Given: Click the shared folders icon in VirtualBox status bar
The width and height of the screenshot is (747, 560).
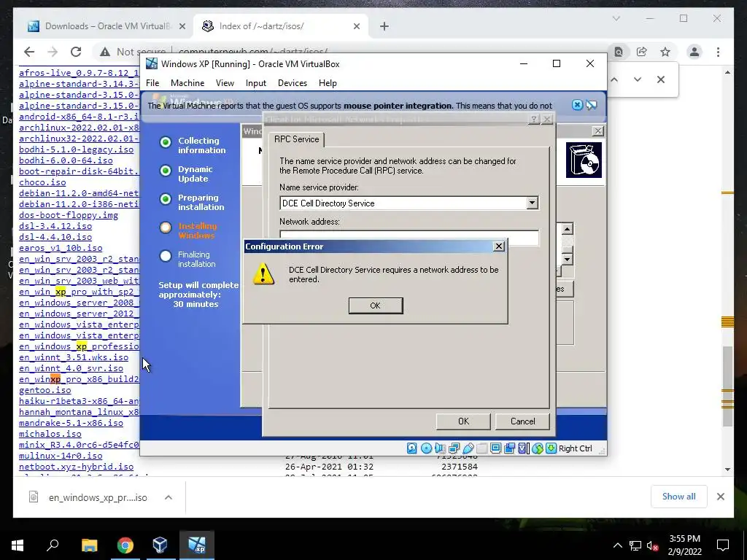Looking at the screenshot, I should (481, 448).
